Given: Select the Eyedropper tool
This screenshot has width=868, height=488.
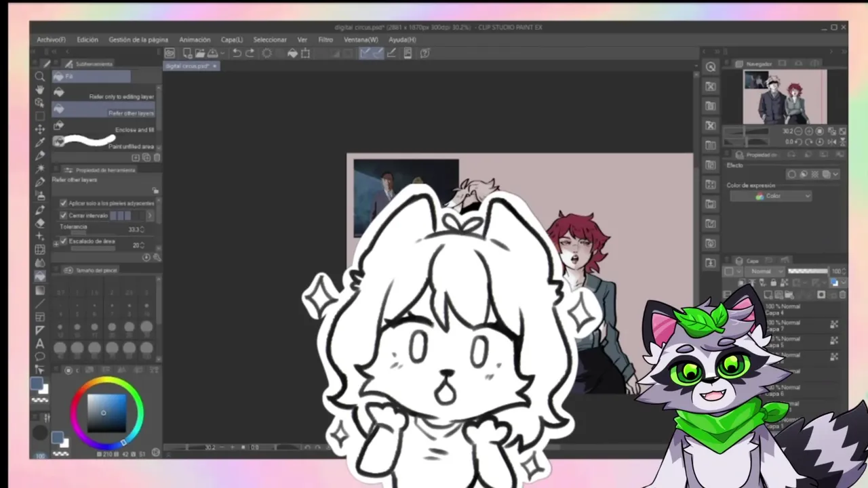Looking at the screenshot, I should (40, 142).
